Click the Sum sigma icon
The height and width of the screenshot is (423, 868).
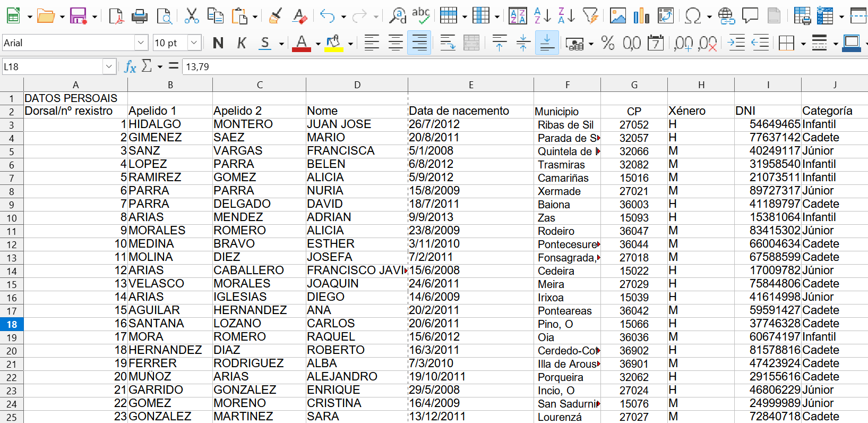[147, 66]
